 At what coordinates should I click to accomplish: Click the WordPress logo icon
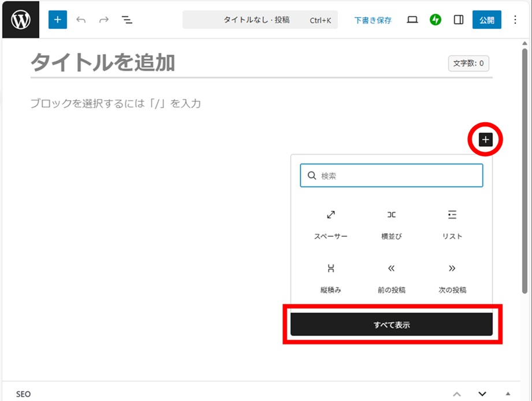20,20
